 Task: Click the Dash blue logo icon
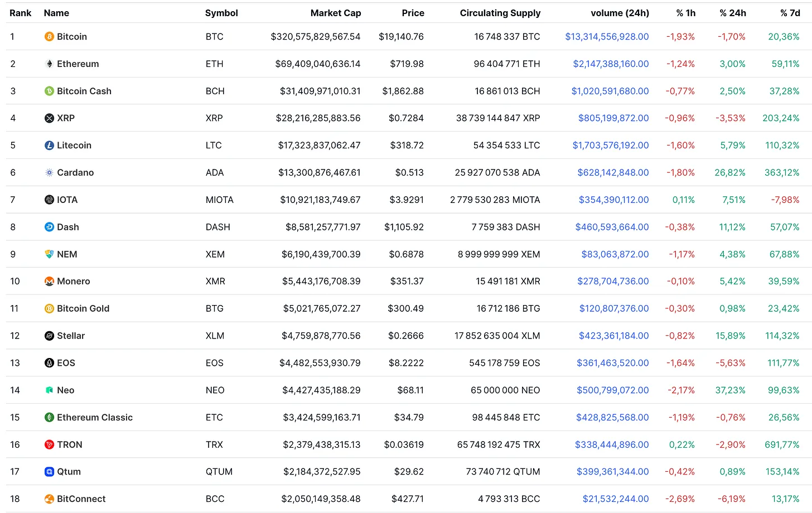[49, 227]
